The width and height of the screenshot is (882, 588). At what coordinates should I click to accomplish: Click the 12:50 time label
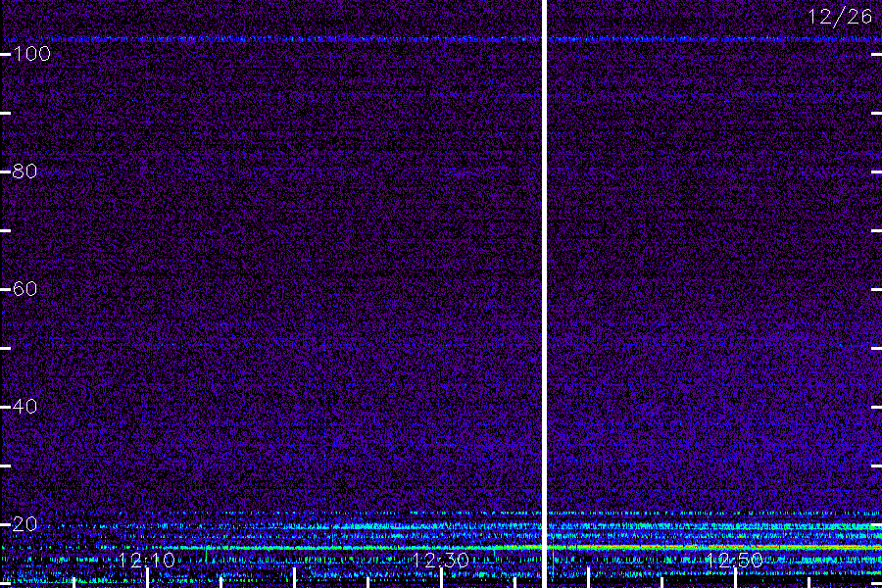[x=734, y=560]
